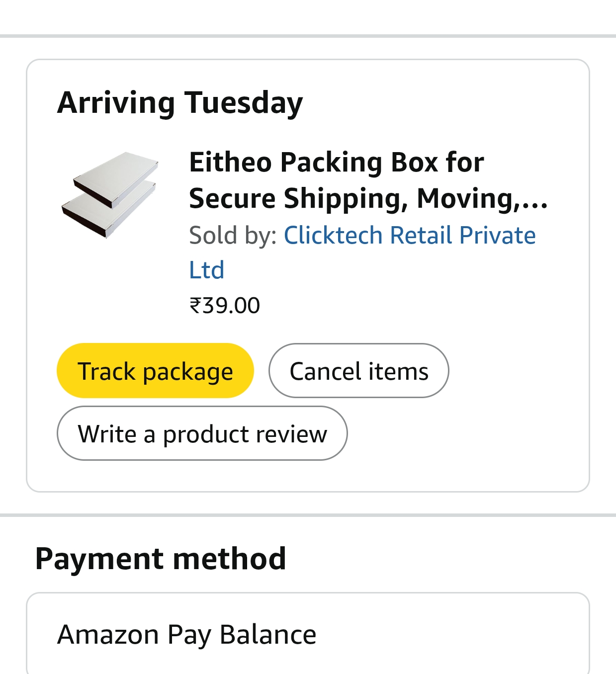Select Amazon Pay Balance payment entry
This screenshot has height=674, width=616.
click(x=187, y=634)
